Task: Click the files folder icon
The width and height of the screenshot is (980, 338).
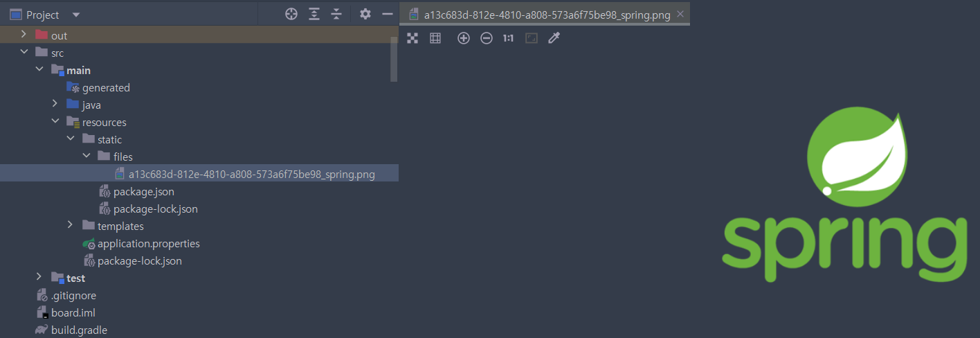Action: coord(104,157)
